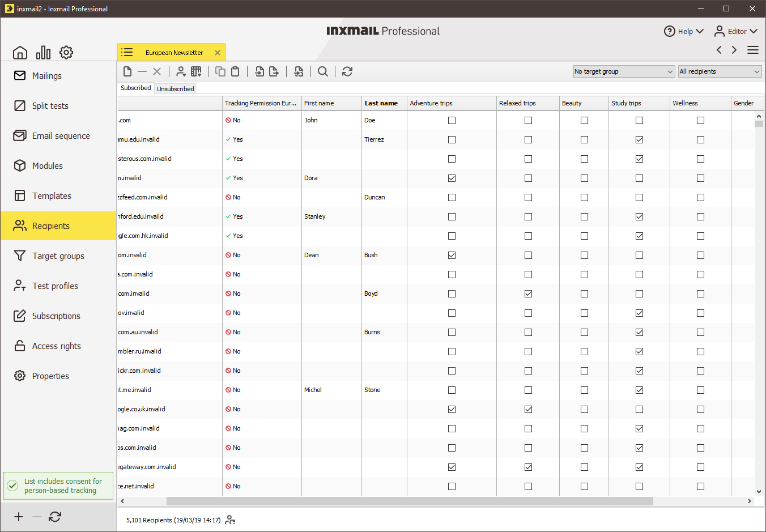Click the horizontal scrollbar thumb
Screen dimensions: 766x532
tap(410, 501)
